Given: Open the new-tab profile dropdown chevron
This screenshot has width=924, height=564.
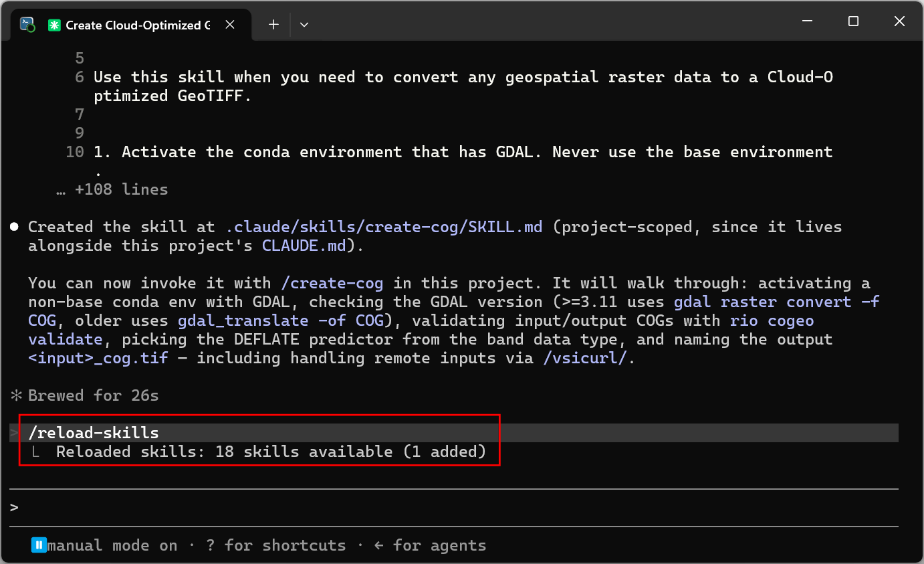Looking at the screenshot, I should tap(304, 25).
